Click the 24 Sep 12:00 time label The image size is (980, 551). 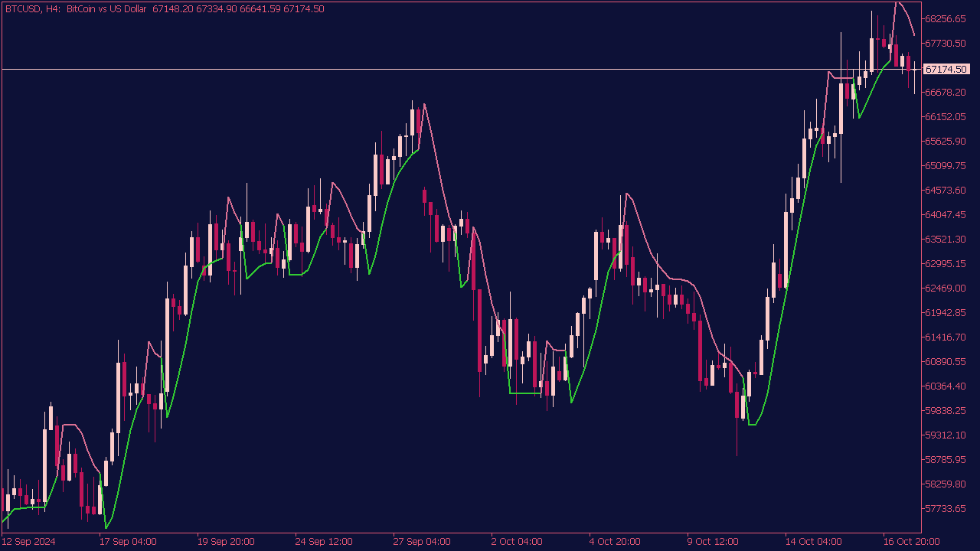click(x=324, y=542)
